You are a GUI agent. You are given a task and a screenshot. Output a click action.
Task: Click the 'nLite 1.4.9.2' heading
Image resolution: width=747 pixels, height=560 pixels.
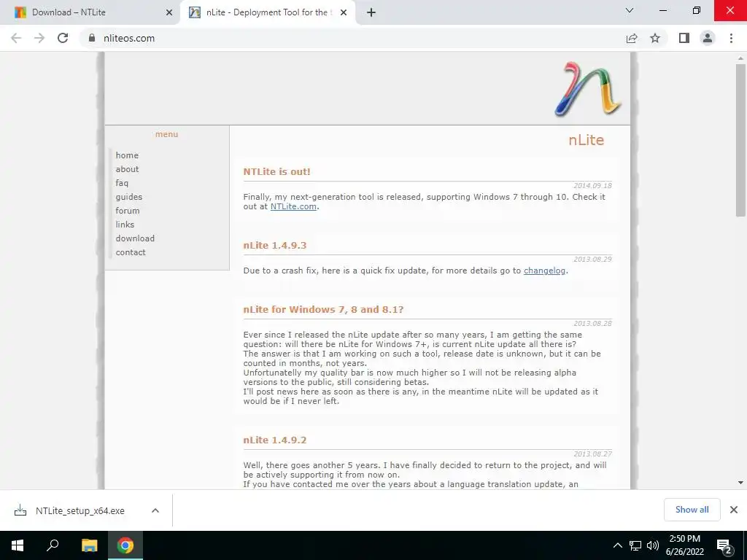[x=275, y=440]
